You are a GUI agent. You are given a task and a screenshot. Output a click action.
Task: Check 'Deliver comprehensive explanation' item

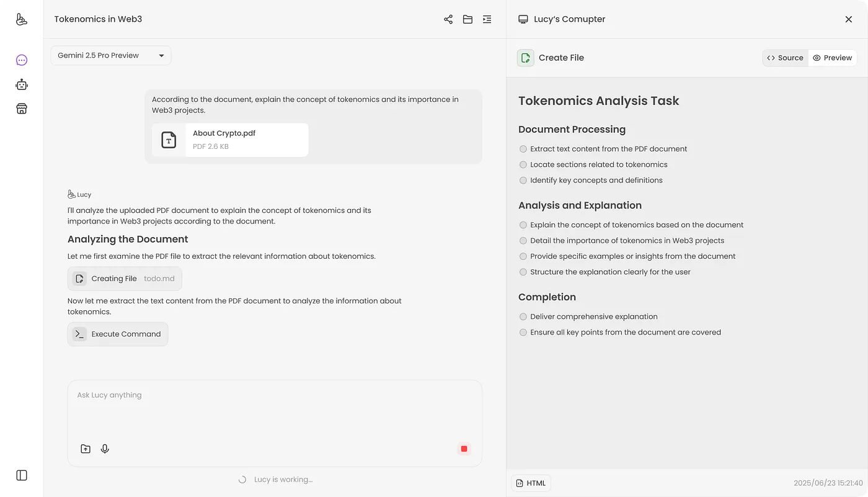(523, 316)
